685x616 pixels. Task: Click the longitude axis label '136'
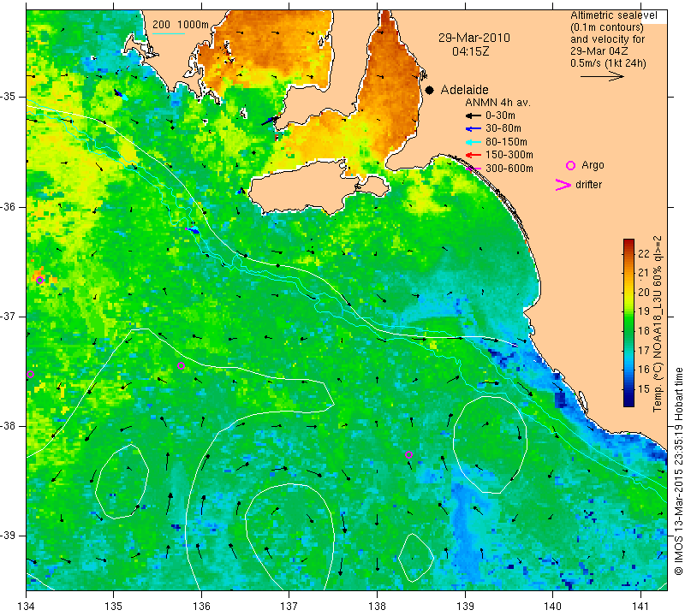pyautogui.click(x=201, y=607)
